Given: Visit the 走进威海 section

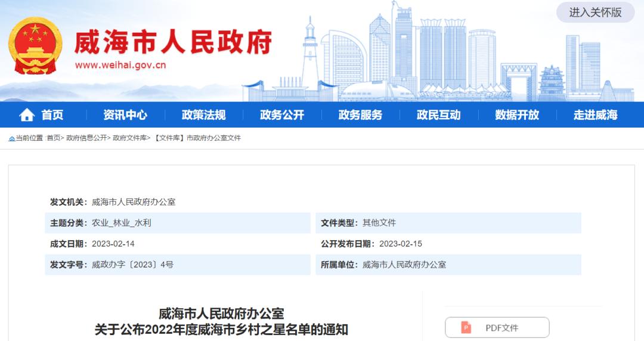Looking at the screenshot, I should click(x=596, y=114).
